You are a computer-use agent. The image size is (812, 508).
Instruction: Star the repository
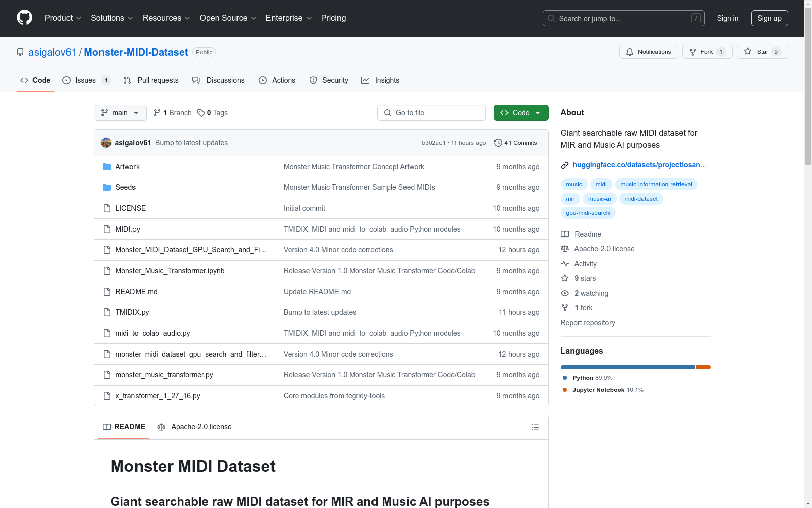click(762, 52)
